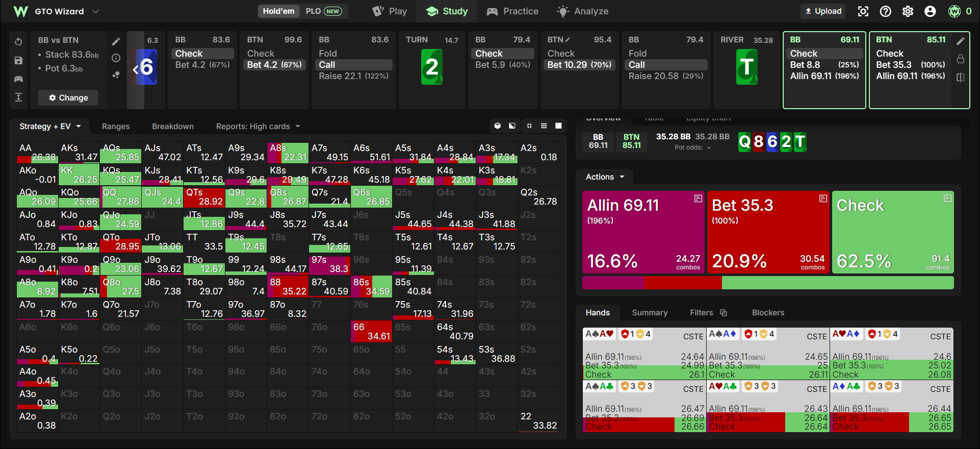980x449 pixels.
Task: Expand the Allin 69.11 action card corner icon
Action: pyautogui.click(x=698, y=198)
